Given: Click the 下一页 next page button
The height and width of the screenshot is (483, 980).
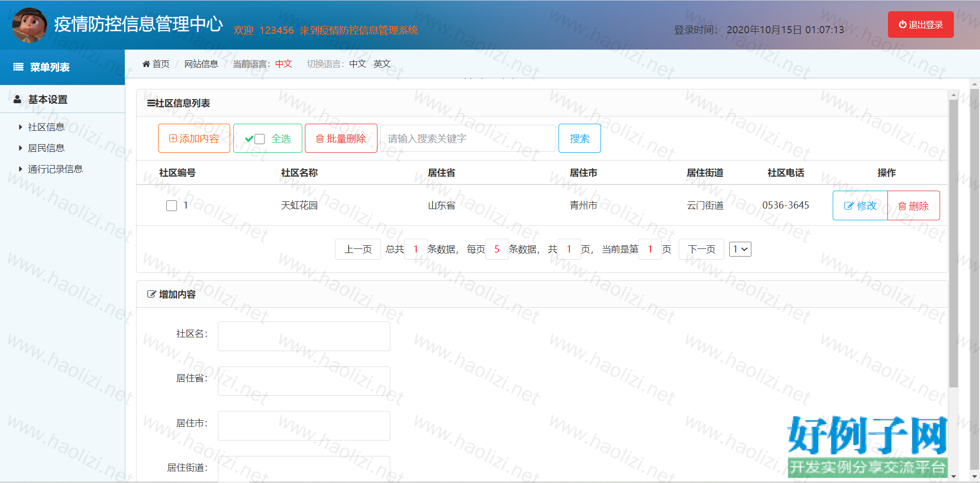Looking at the screenshot, I should [x=701, y=249].
